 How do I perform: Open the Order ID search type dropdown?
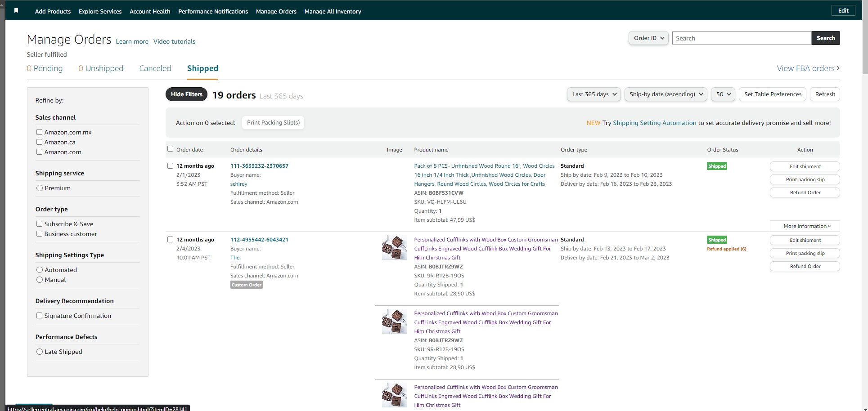[x=648, y=38]
